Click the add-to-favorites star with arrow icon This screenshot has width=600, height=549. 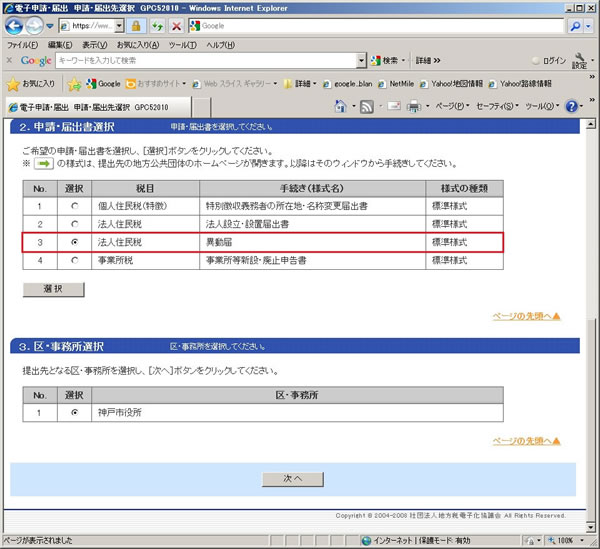(74, 84)
